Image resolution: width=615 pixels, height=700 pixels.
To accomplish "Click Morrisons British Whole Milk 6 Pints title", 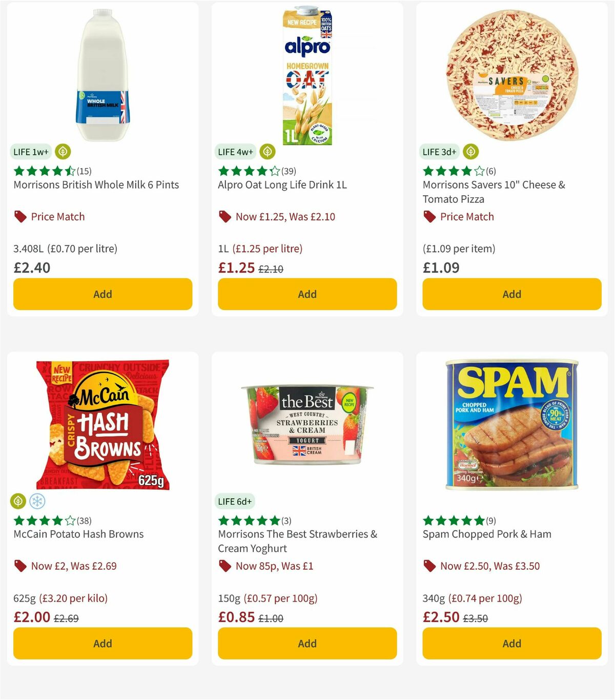I will click(x=95, y=184).
